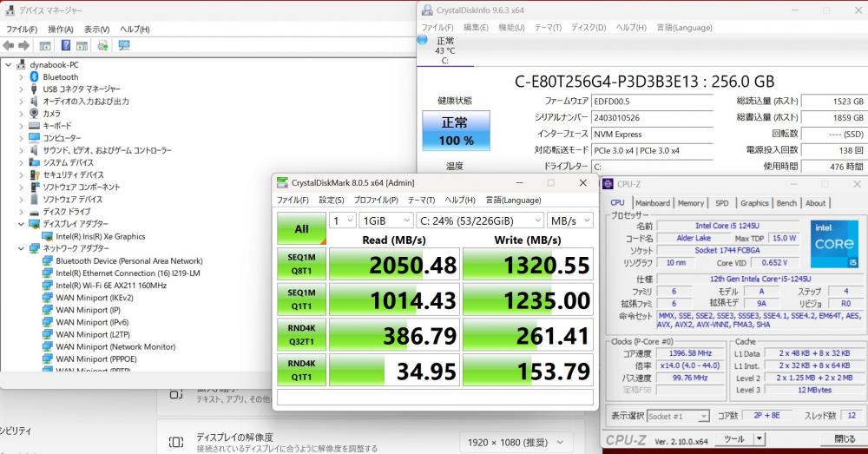Expand the USB コネクタ マネージャー node
The image size is (868, 454).
(x=21, y=89)
